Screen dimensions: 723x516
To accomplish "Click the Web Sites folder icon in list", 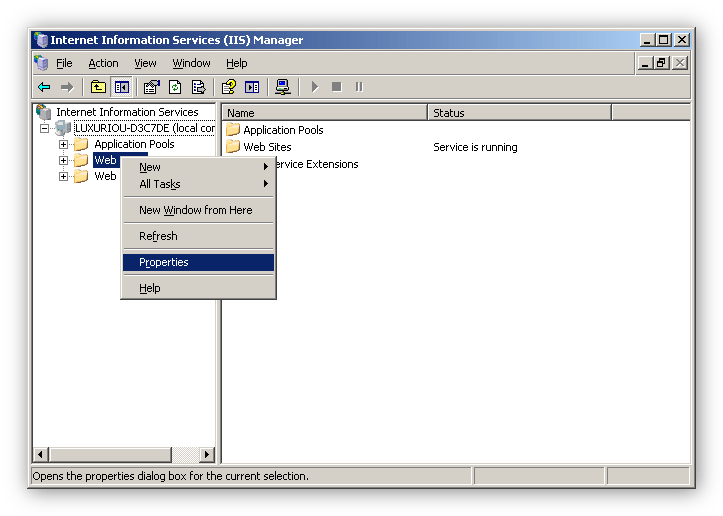I will tap(233, 147).
